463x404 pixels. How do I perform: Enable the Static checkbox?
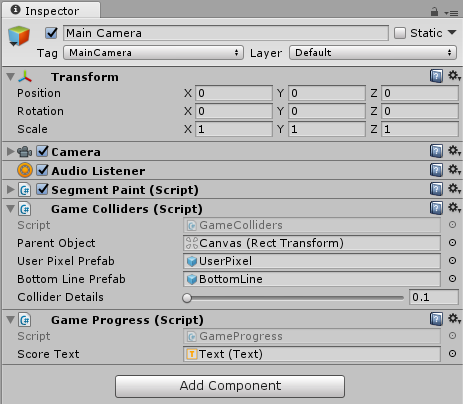tap(400, 33)
